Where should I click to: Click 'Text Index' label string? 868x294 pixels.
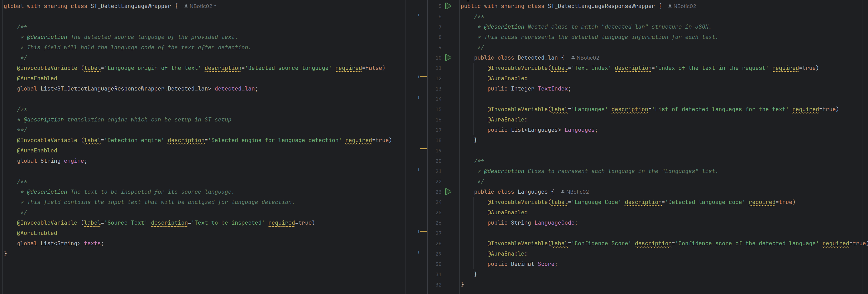[x=591, y=68]
